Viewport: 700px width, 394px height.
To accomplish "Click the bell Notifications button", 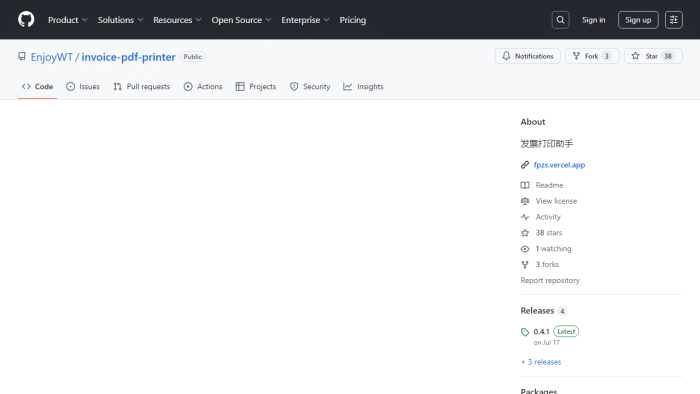I will point(528,56).
